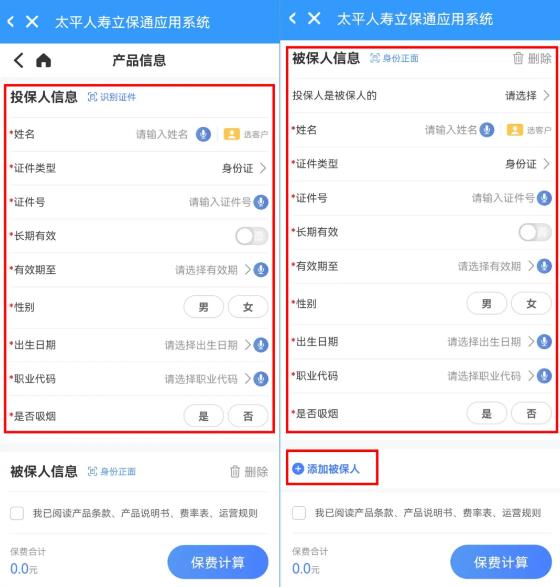The height and width of the screenshot is (587, 560).
Task: Enable the insured 长期有效 switch on right
Action: point(535,232)
